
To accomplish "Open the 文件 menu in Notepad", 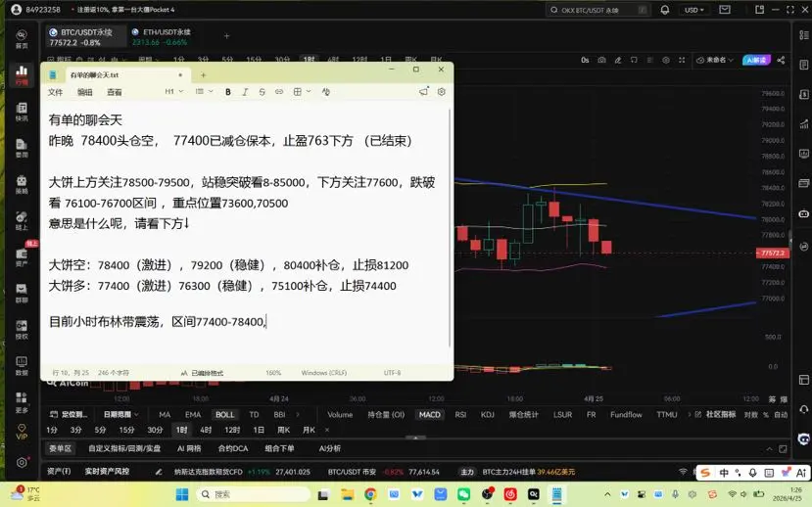I will 55,92.
